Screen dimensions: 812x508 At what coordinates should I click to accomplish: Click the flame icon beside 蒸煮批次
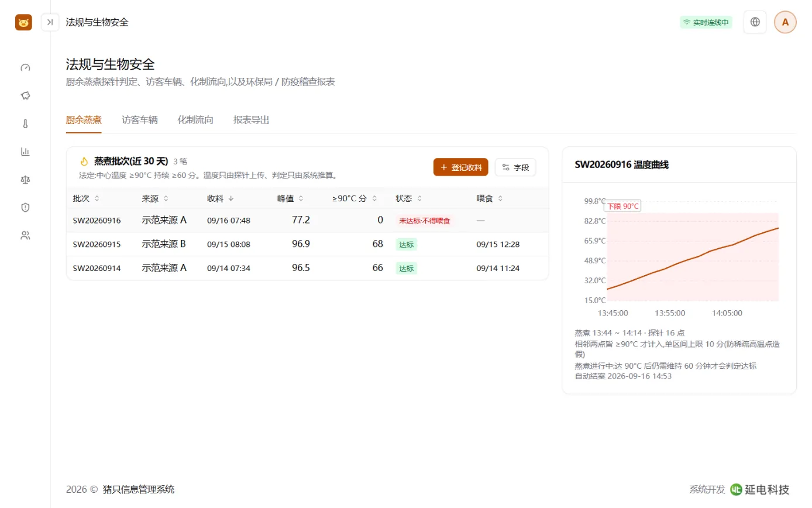[84, 161]
